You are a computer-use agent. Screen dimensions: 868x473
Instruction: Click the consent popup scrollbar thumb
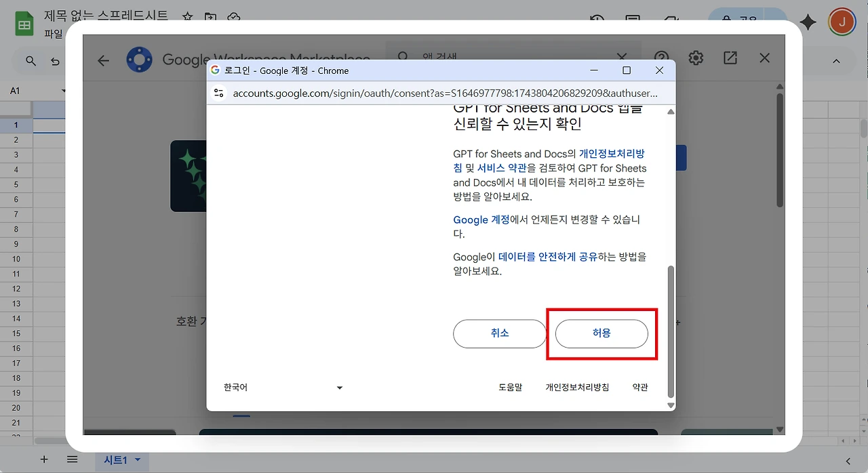[671, 331]
